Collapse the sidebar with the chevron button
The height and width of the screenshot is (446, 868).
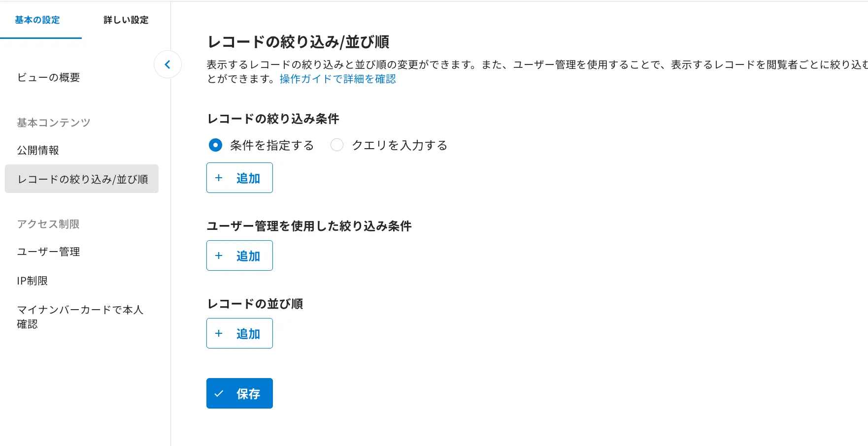coord(167,64)
